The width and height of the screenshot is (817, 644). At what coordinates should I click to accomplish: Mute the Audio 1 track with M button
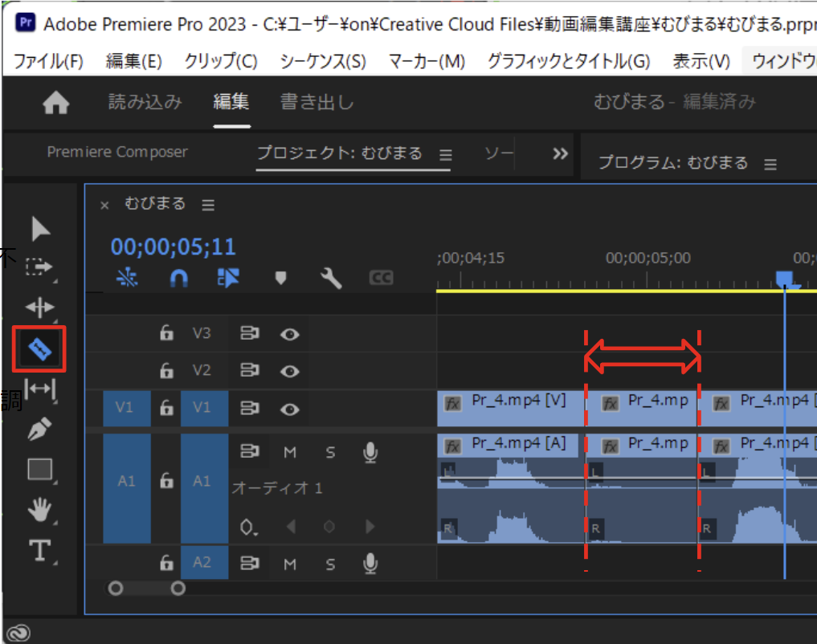pos(290,451)
